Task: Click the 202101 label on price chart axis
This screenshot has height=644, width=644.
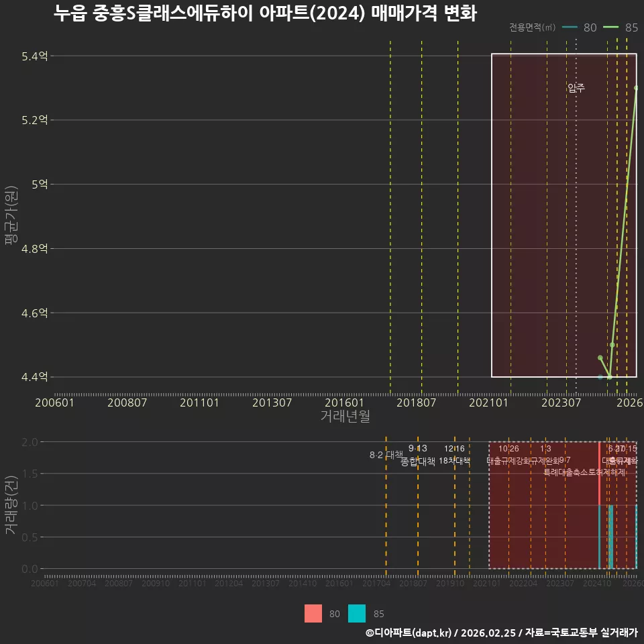Action: [x=489, y=402]
